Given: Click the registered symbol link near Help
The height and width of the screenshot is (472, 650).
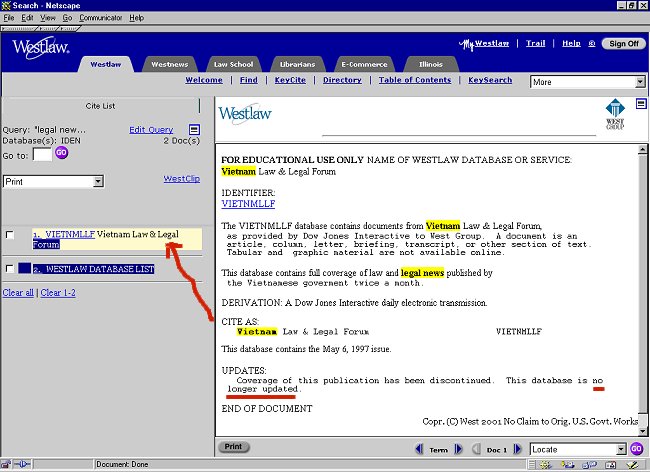Looking at the screenshot, I should point(592,43).
